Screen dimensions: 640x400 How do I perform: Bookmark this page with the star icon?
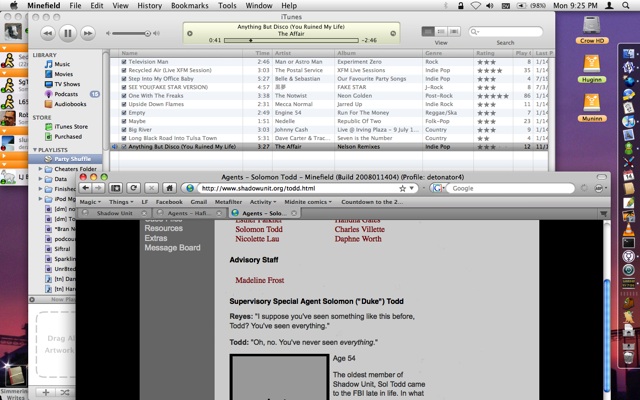402,189
